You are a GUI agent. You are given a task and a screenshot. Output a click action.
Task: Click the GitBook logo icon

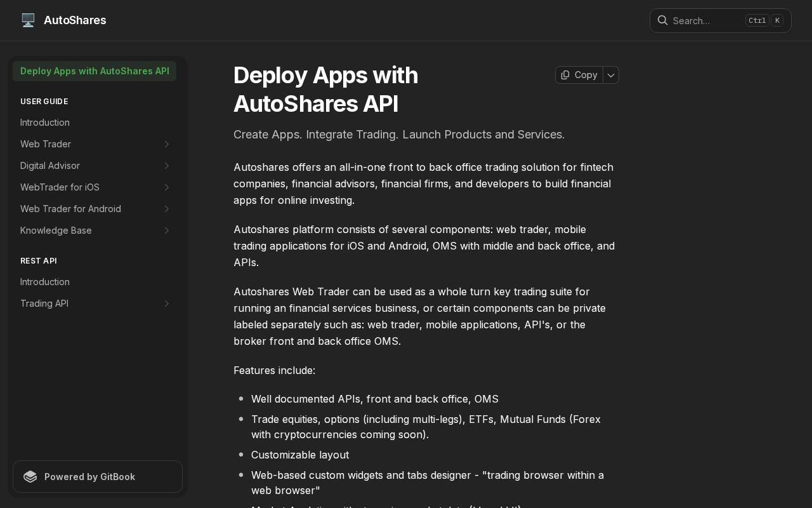pos(30,477)
